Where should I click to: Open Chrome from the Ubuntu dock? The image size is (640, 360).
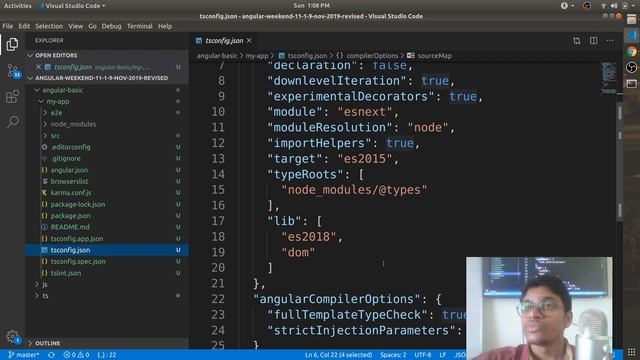click(x=631, y=51)
